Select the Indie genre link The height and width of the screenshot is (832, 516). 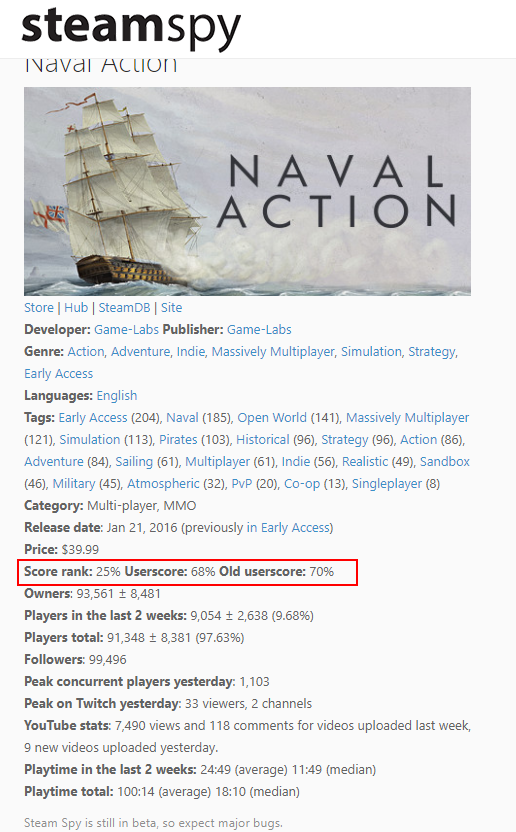(x=191, y=352)
